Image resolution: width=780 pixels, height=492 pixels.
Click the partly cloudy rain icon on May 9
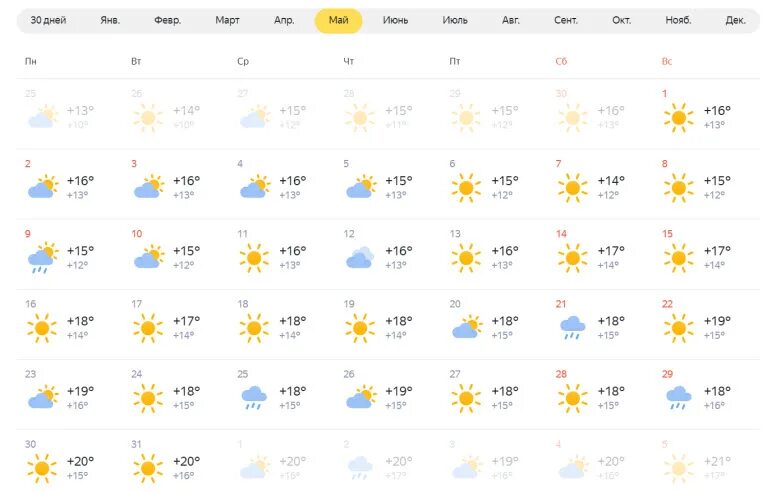(43, 258)
